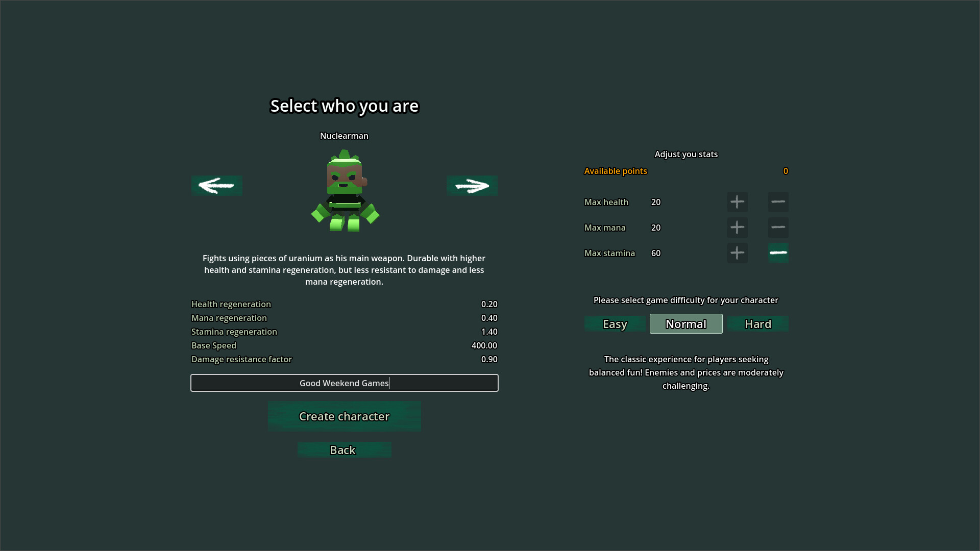Viewport: 980px width, 551px height.
Task: Focus the character name text field
Action: [x=344, y=383]
